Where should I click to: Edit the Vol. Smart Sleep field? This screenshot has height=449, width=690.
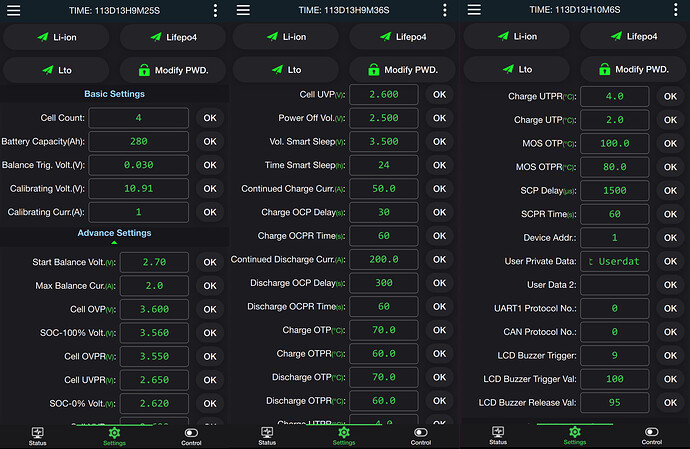[384, 142]
